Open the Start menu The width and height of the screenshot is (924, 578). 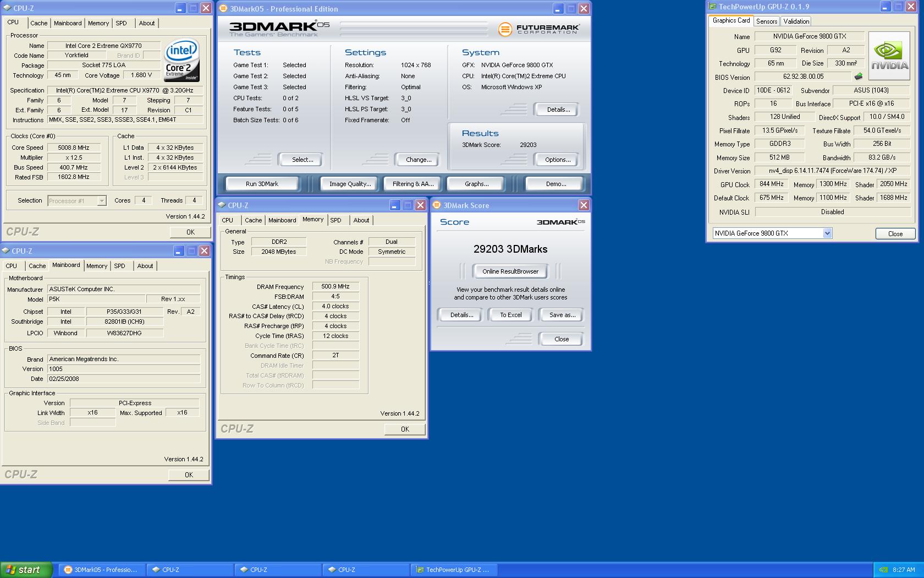click(x=26, y=570)
